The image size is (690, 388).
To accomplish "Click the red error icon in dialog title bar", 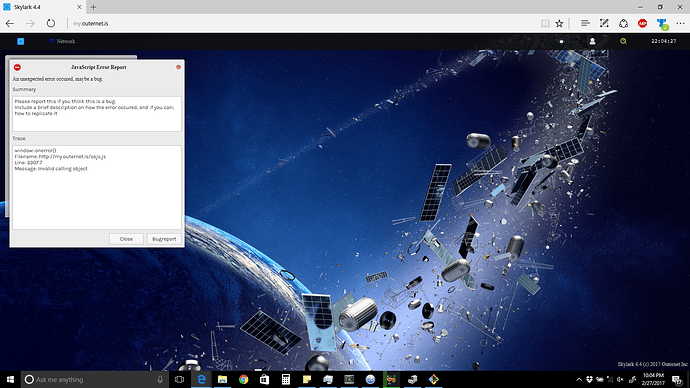I will [x=17, y=67].
